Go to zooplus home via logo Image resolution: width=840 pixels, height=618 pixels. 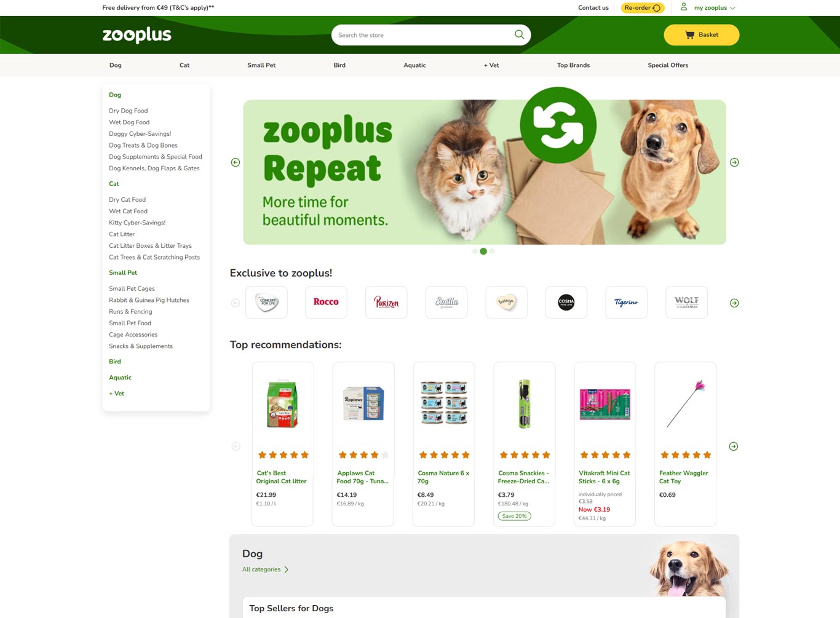click(x=137, y=35)
